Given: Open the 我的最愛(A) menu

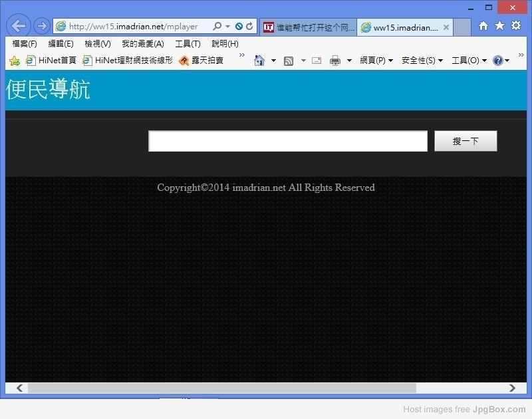Looking at the screenshot, I should (x=142, y=44).
